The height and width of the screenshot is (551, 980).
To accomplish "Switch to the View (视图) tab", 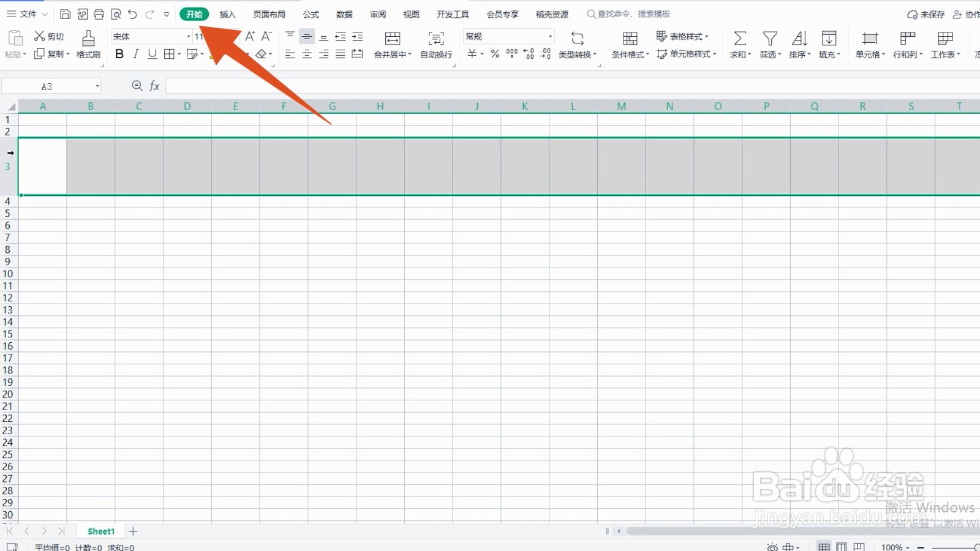I will (412, 14).
